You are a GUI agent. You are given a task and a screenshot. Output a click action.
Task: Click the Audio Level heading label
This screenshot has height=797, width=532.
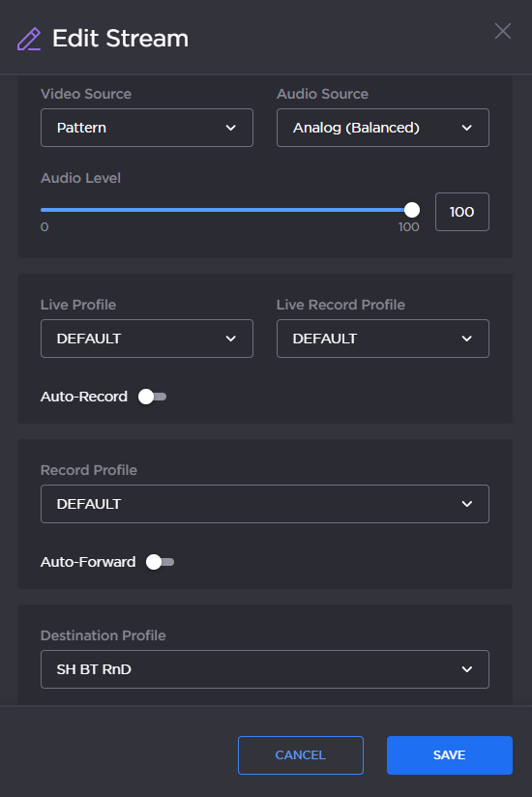[x=81, y=178]
